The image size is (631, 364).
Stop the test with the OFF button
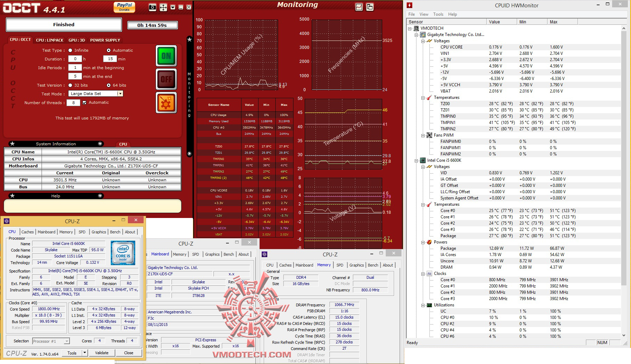[x=166, y=79]
